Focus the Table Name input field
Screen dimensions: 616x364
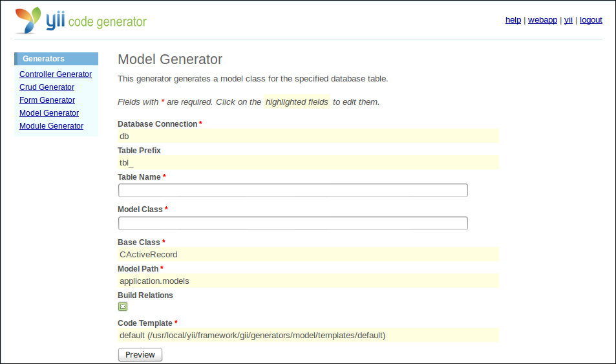(293, 190)
